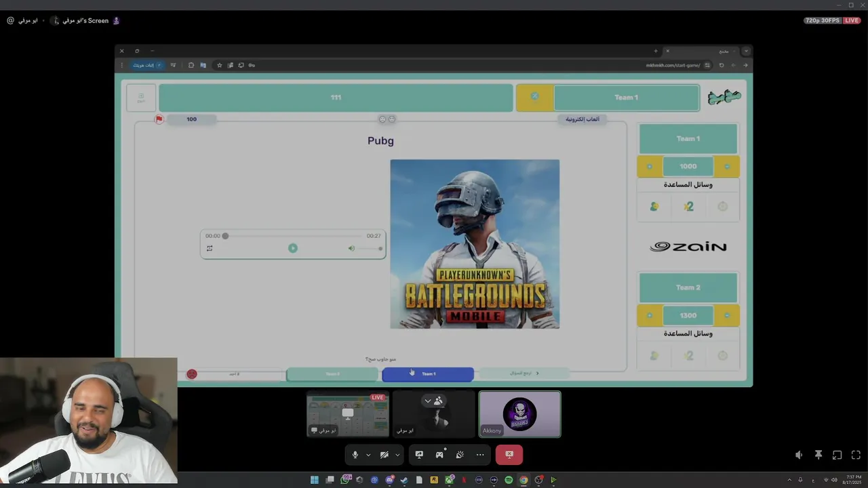
Task: Expand the camera options arrow
Action: point(397,455)
